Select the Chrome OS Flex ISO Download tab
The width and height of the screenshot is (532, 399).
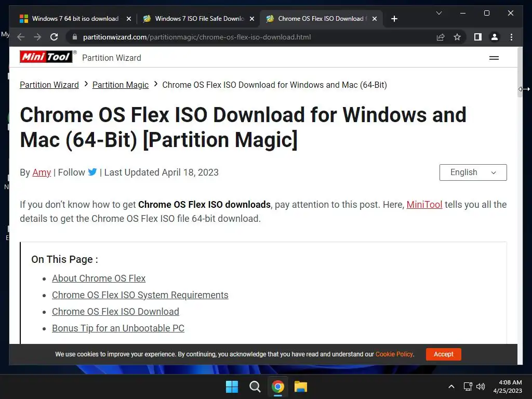[x=321, y=19]
